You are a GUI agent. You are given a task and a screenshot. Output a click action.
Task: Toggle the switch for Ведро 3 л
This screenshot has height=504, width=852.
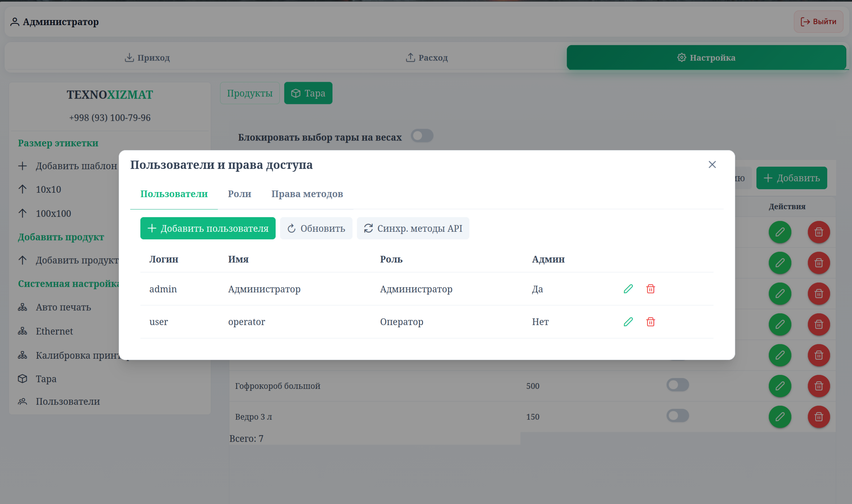click(678, 416)
